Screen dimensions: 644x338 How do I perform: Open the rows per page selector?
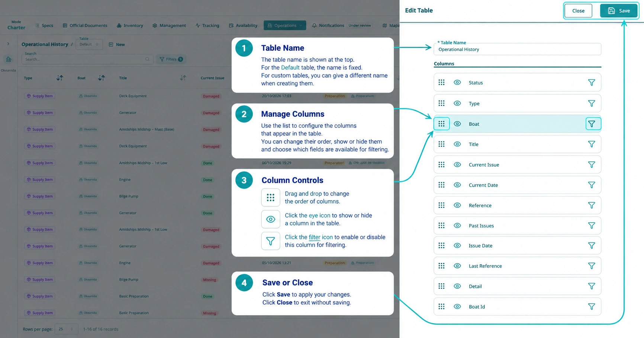[x=66, y=329]
